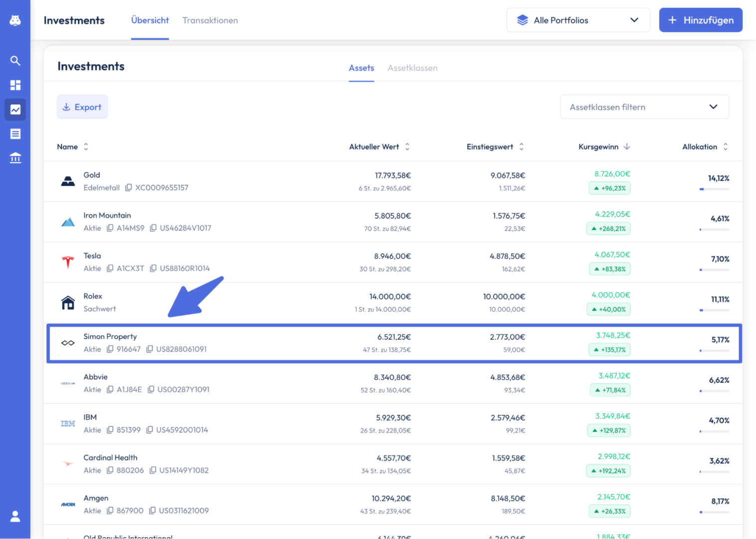The height and width of the screenshot is (539, 756).
Task: Sort by Aktueller Wert column
Action: click(379, 147)
